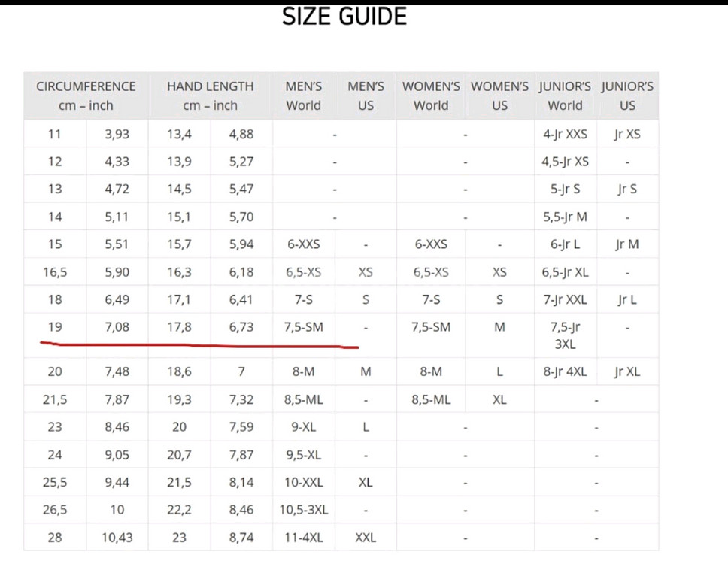The image size is (728, 564).
Task: Select the WOMEN'S World column header
Action: click(x=431, y=96)
